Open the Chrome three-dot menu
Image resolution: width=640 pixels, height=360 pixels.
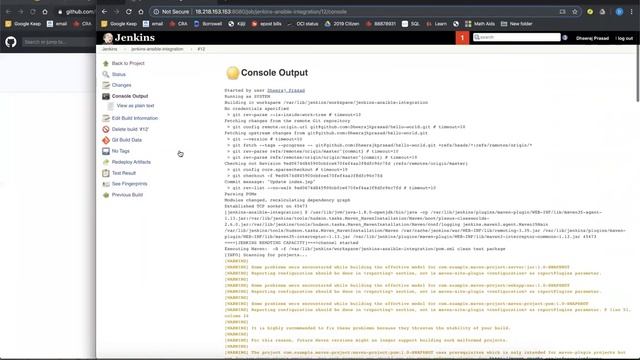click(x=631, y=12)
